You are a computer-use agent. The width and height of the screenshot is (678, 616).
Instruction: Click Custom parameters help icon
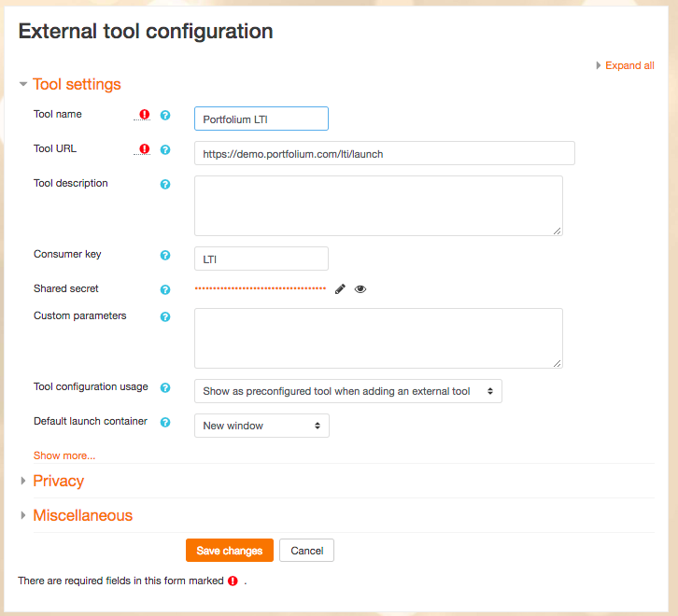(x=165, y=316)
